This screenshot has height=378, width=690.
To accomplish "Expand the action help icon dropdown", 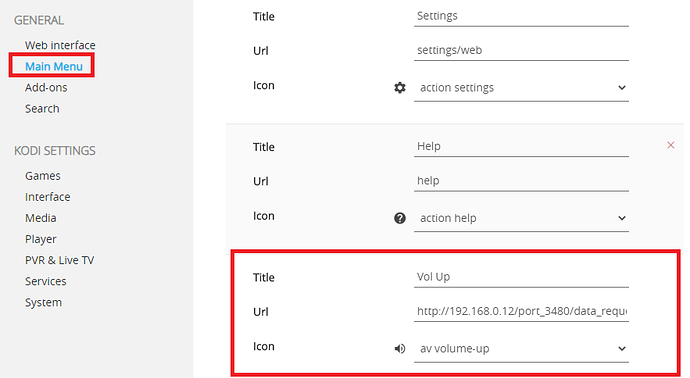I will tap(521, 218).
